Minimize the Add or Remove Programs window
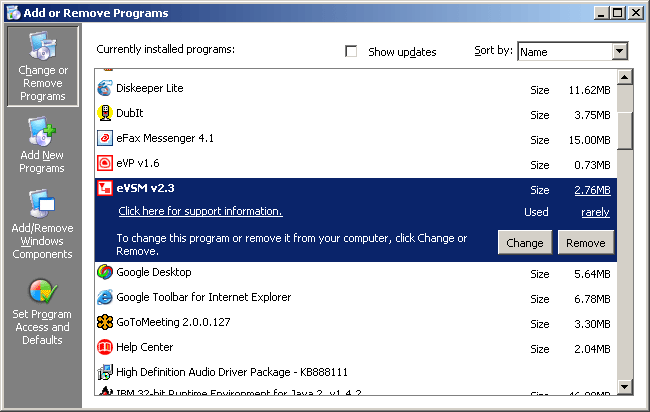 601,13
